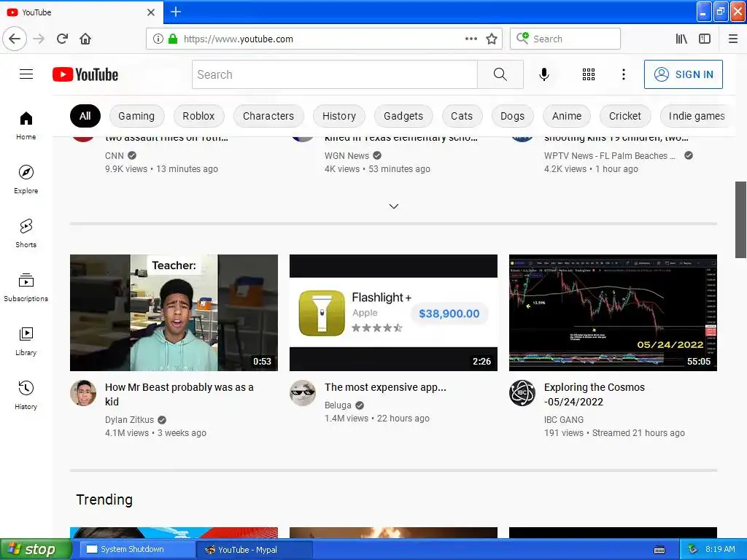Expand news section with down chevron

coord(393,206)
